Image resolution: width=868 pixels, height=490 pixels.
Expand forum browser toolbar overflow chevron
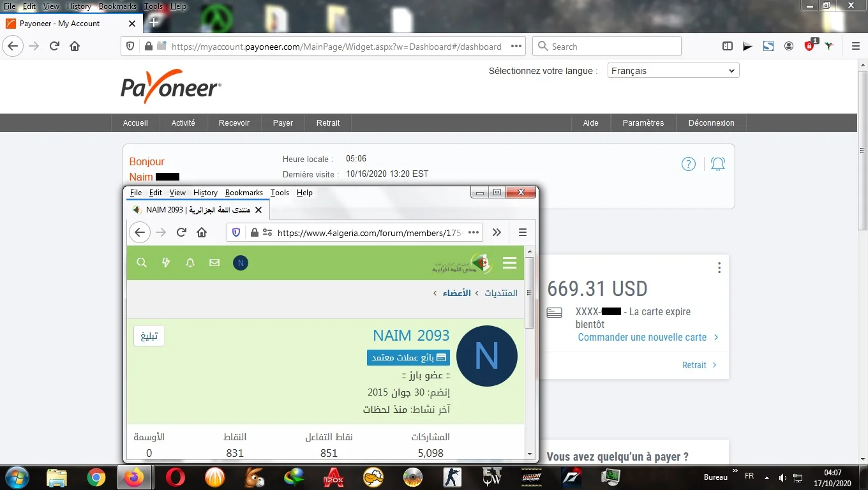(x=497, y=232)
